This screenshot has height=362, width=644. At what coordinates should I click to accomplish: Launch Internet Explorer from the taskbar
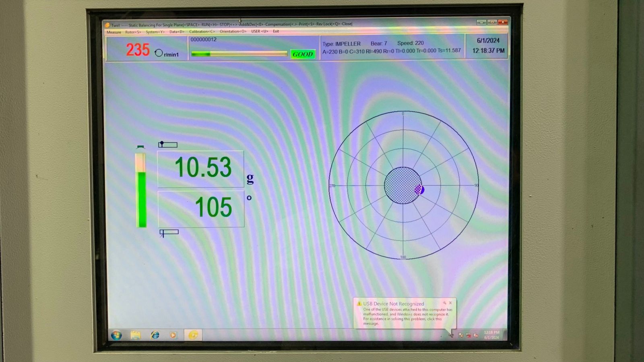click(x=155, y=335)
